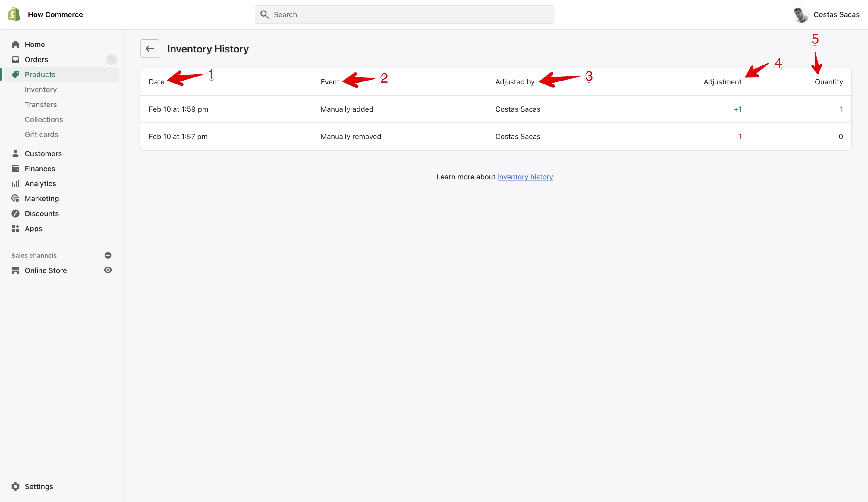Click Costas Sacas in Manually added row
Viewport: 868px width, 502px height.
point(518,109)
